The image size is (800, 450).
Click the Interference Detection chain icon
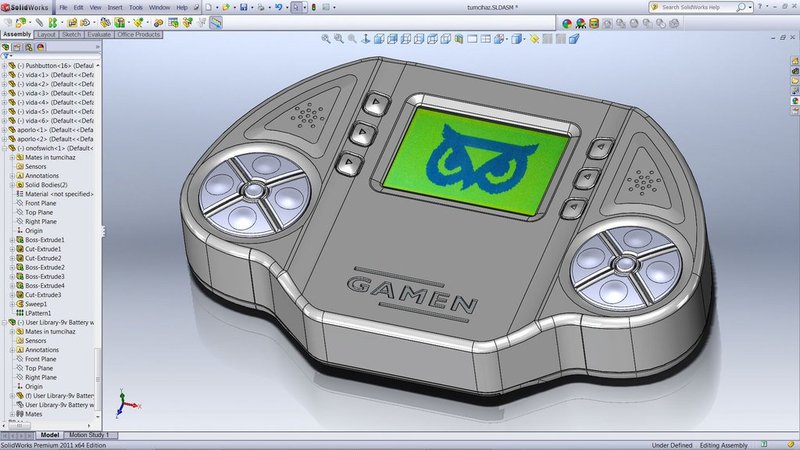tap(159, 22)
